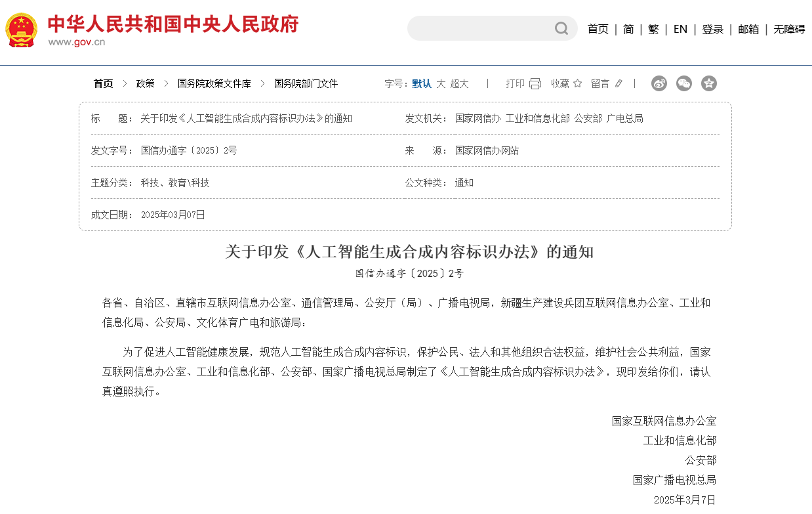Click the round star share icon

pos(709,83)
